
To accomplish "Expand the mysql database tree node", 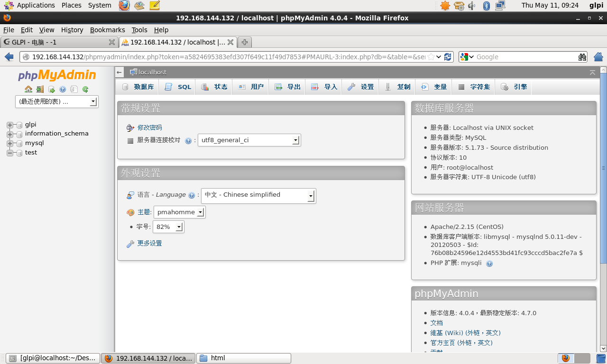I will tap(10, 144).
